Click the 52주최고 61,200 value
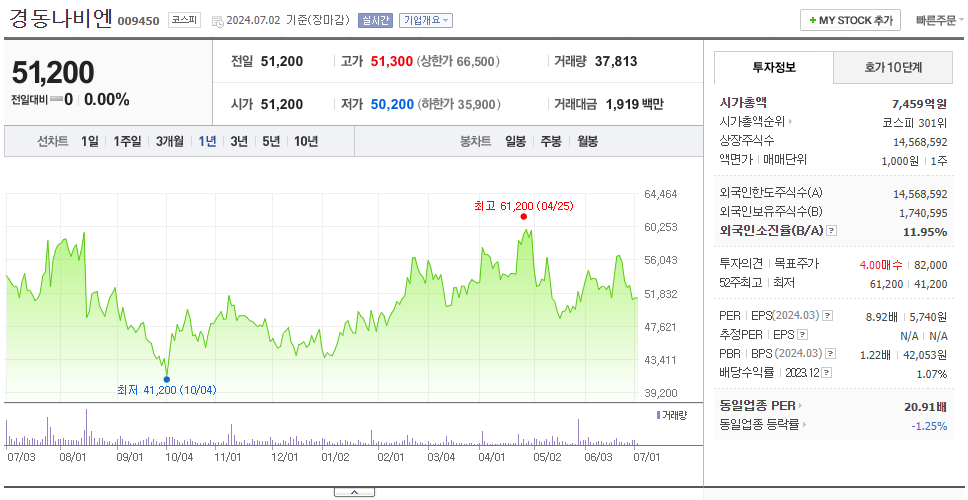 point(886,284)
